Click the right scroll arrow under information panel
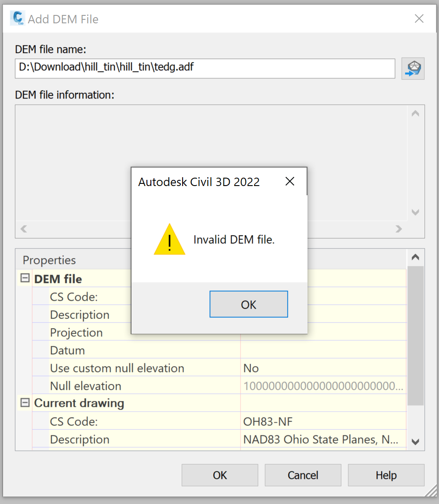Viewport: 439px width, 504px height. tap(399, 229)
